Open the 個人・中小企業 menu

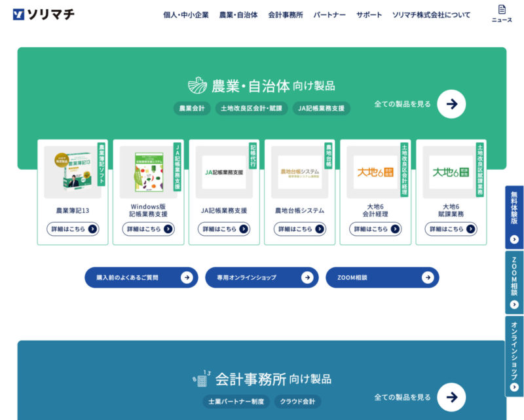(186, 15)
